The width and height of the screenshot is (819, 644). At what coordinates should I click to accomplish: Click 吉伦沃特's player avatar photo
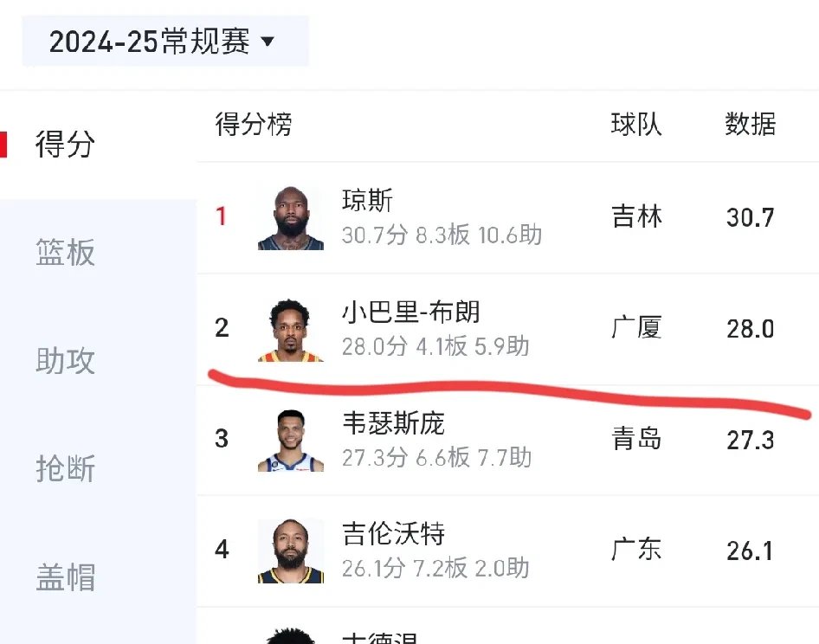click(290, 550)
